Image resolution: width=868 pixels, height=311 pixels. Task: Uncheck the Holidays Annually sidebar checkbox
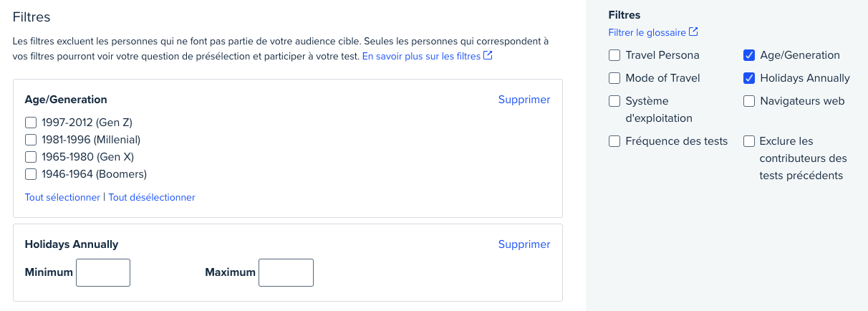[749, 78]
